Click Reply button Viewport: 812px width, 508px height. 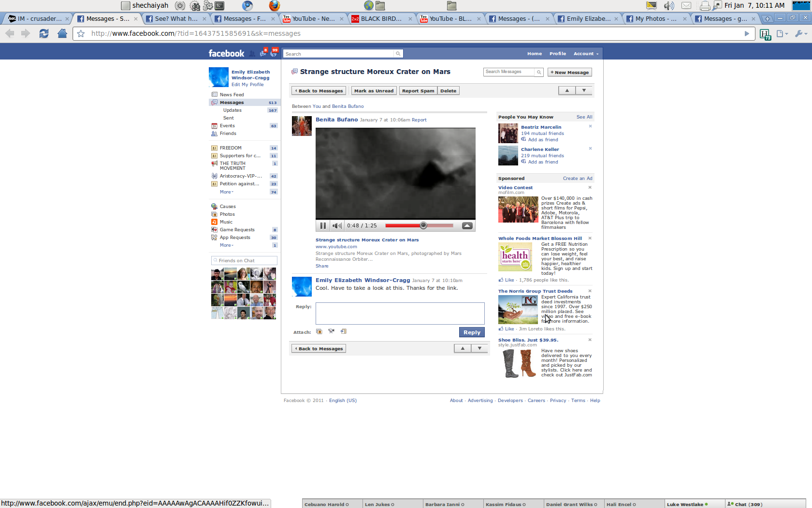click(x=472, y=332)
